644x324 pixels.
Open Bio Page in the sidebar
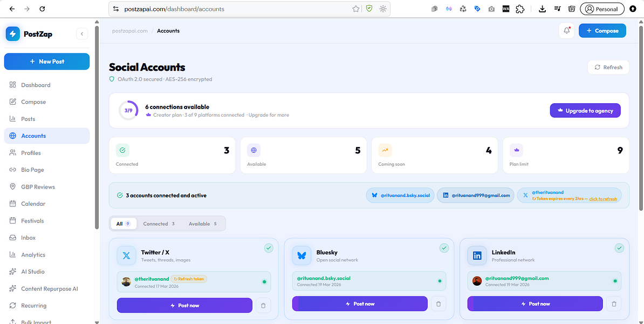pyautogui.click(x=47, y=170)
